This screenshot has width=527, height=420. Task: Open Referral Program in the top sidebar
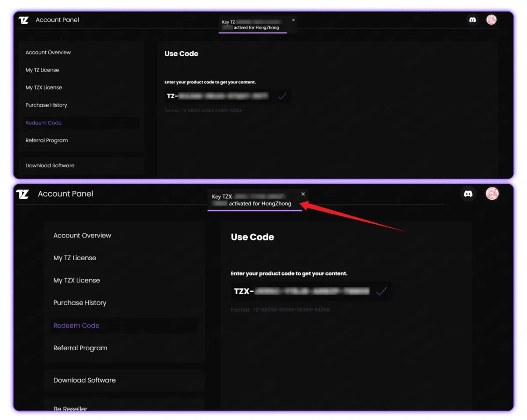click(x=47, y=140)
